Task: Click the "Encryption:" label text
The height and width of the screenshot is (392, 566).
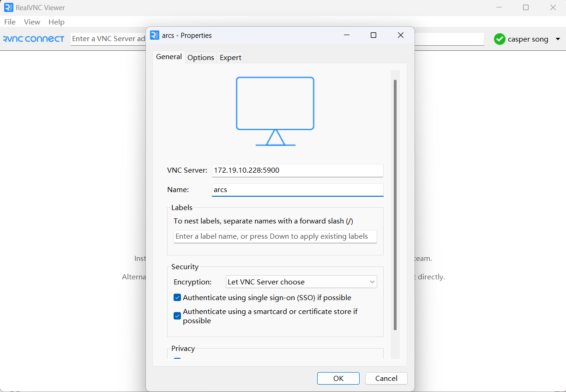Action: coord(193,282)
